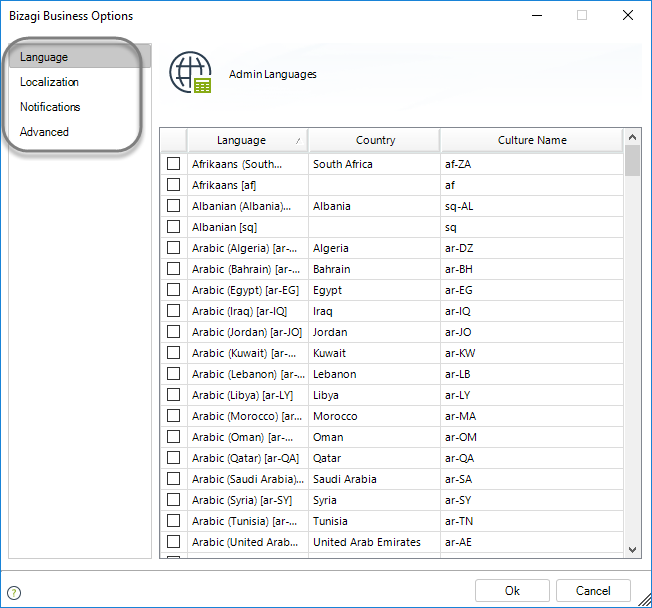This screenshot has width=652, height=608.
Task: Check the Albanian [sq] checkbox
Action: (x=173, y=227)
